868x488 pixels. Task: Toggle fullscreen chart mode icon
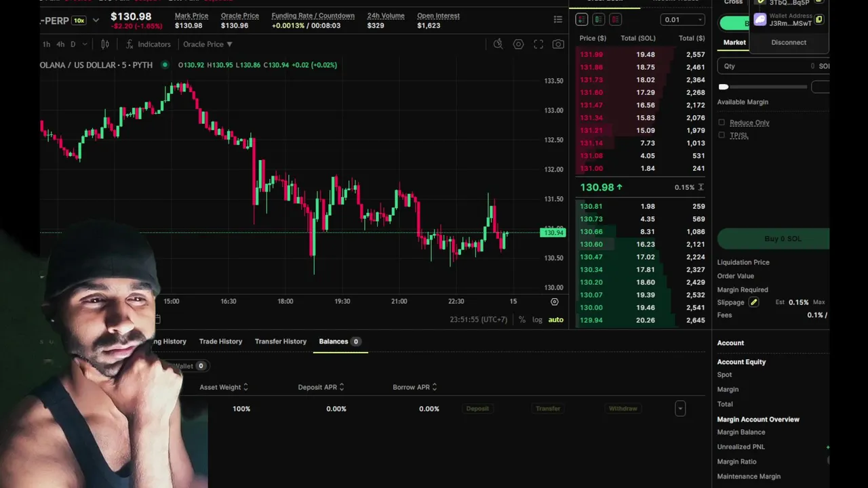coord(538,44)
